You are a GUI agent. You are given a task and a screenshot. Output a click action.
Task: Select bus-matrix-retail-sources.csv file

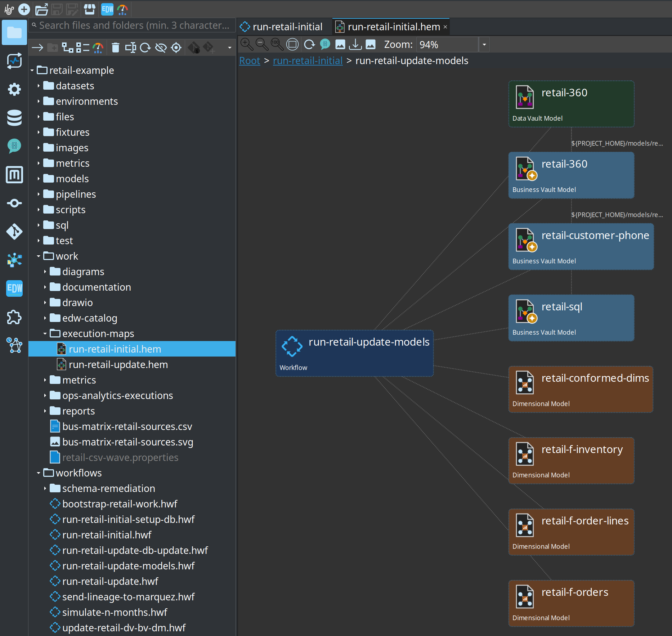[x=127, y=426]
